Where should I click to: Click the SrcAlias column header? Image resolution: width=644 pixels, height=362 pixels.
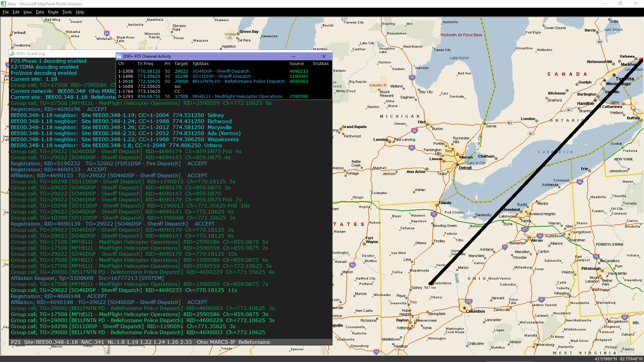pyautogui.click(x=321, y=64)
